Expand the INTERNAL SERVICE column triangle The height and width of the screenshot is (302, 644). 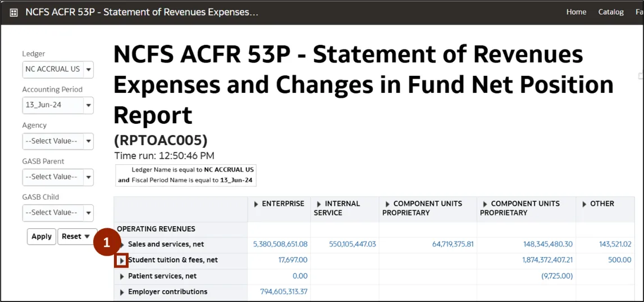pos(319,204)
